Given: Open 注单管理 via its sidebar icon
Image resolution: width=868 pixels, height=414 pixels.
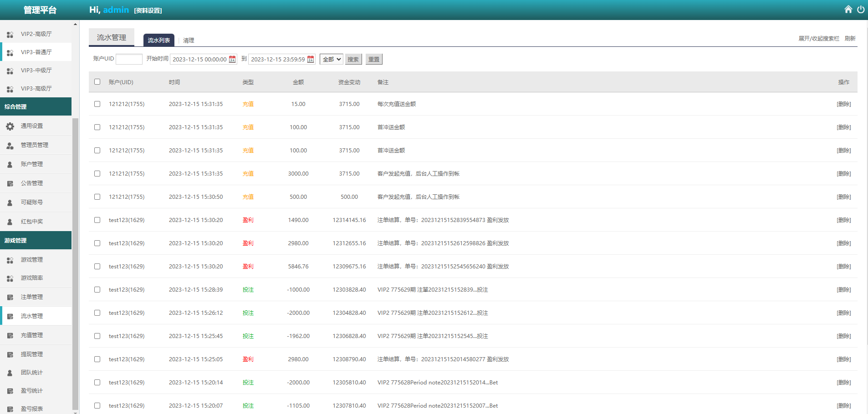Looking at the screenshot, I should tap(10, 297).
